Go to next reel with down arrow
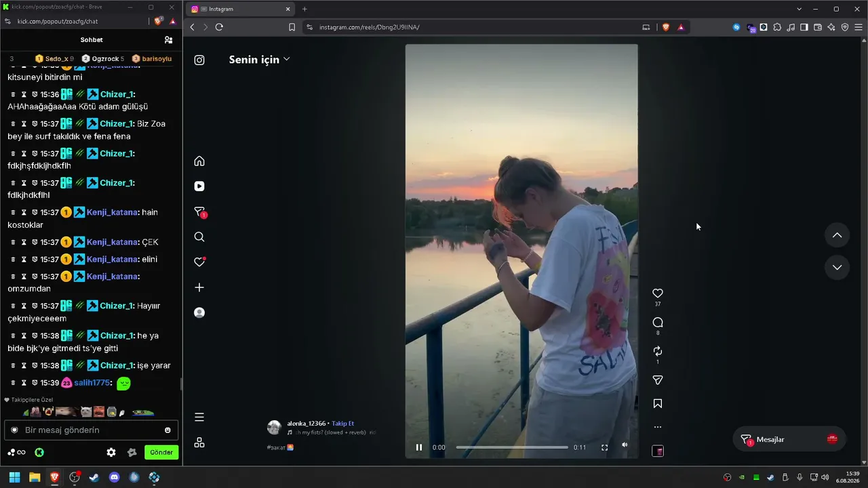 click(837, 267)
